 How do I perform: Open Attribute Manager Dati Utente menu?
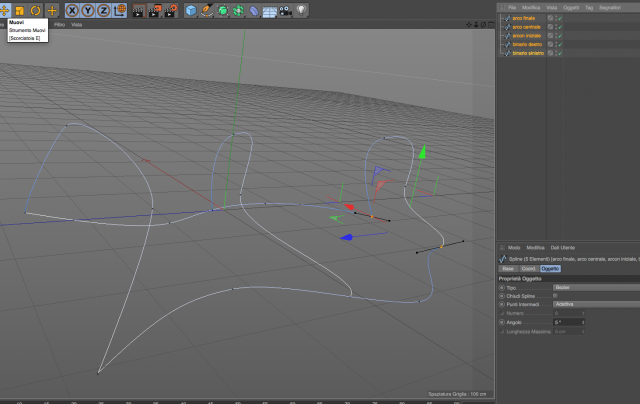562,248
